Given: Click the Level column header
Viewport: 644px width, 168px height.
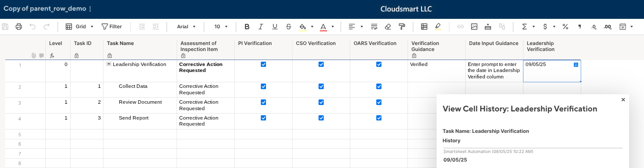Looking at the screenshot, I should (56, 43).
